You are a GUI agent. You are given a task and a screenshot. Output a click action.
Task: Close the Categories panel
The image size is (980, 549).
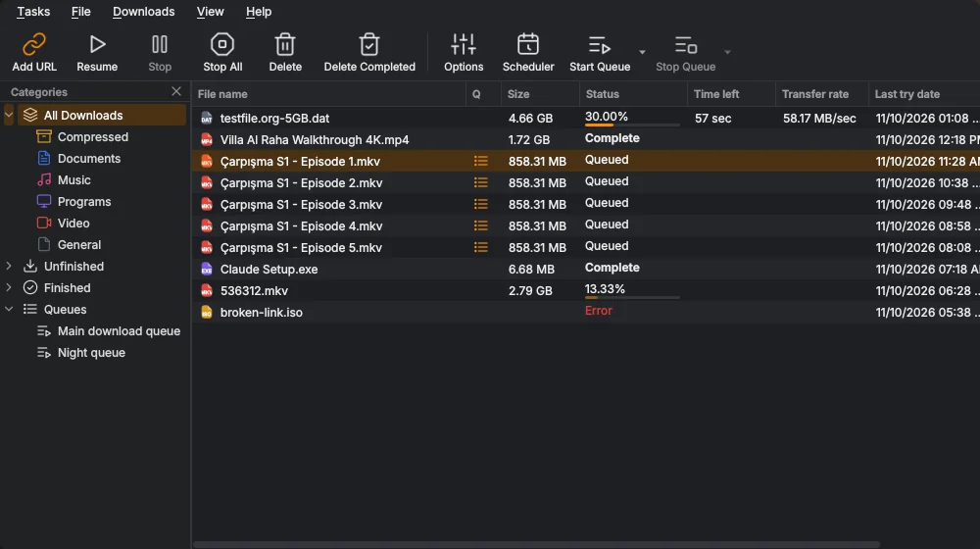(x=176, y=91)
